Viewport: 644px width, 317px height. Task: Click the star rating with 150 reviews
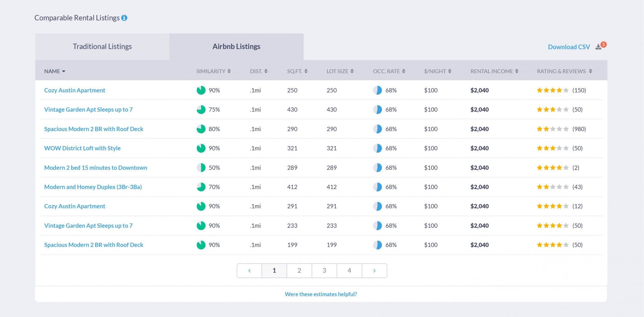(x=552, y=90)
